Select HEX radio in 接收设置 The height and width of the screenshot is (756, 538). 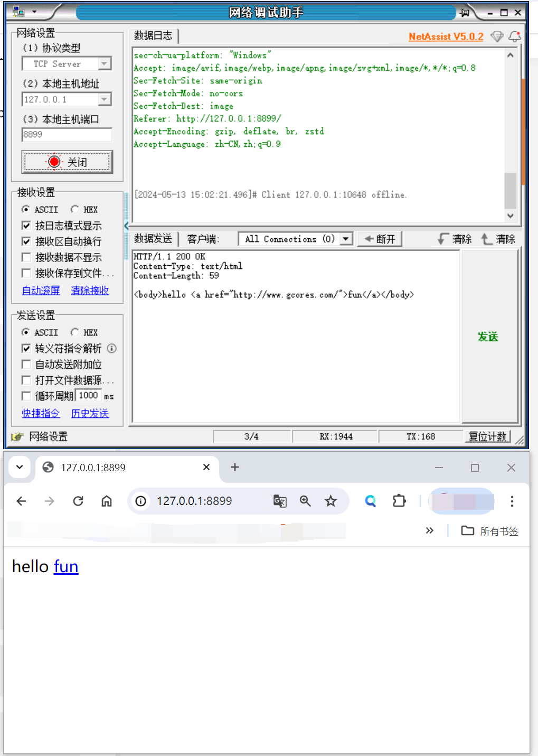click(x=75, y=210)
